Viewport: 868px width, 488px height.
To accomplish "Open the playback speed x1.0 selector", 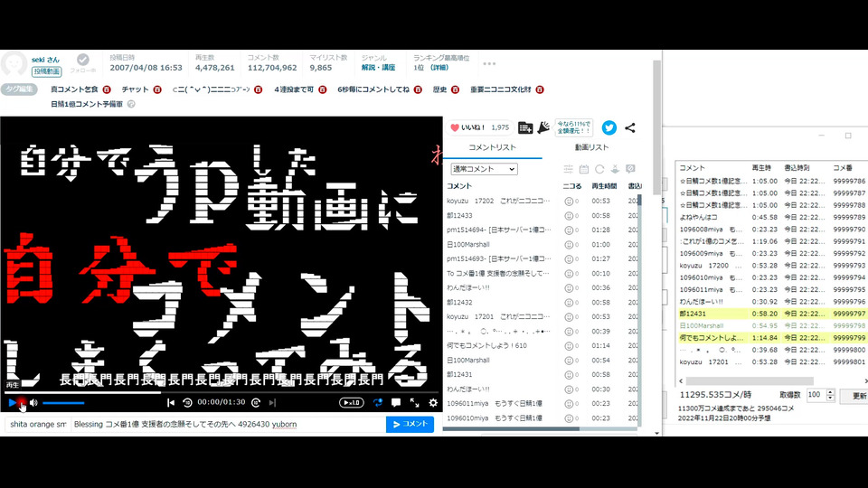I will tap(351, 403).
